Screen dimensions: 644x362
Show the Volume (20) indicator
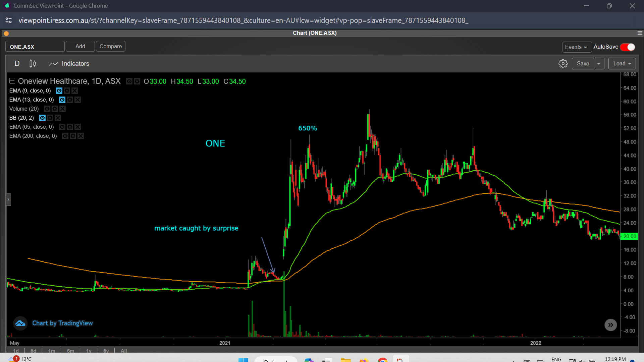(x=47, y=109)
